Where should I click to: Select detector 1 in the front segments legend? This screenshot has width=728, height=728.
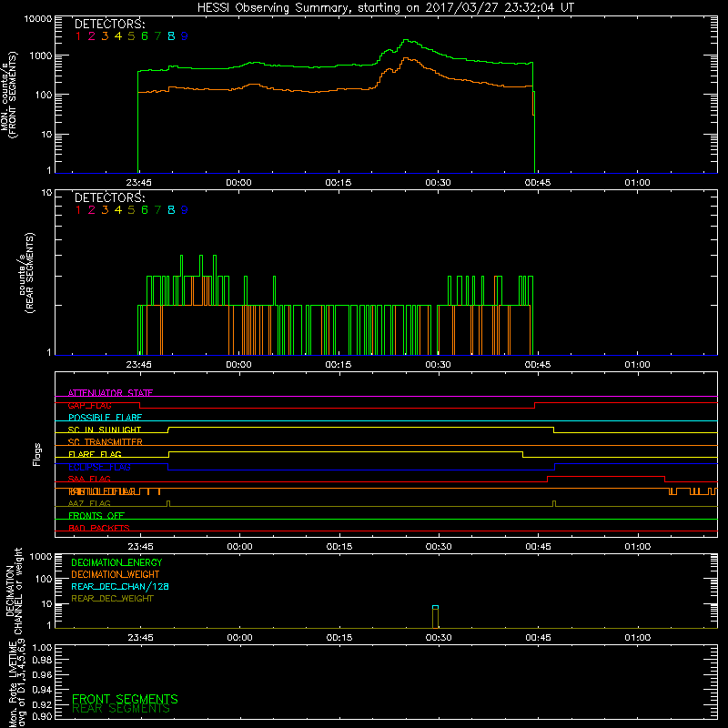pyautogui.click(x=78, y=36)
